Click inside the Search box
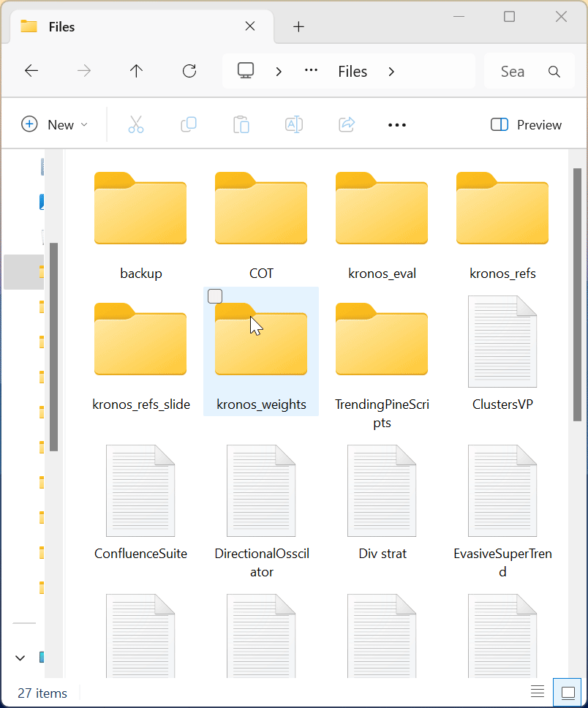This screenshot has width=588, height=708. pyautogui.click(x=529, y=71)
